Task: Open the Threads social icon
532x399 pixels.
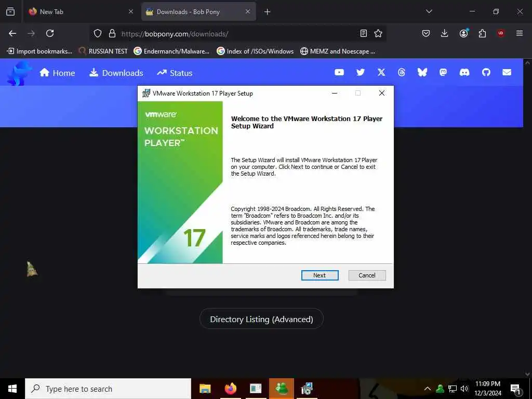Action: coord(402,72)
